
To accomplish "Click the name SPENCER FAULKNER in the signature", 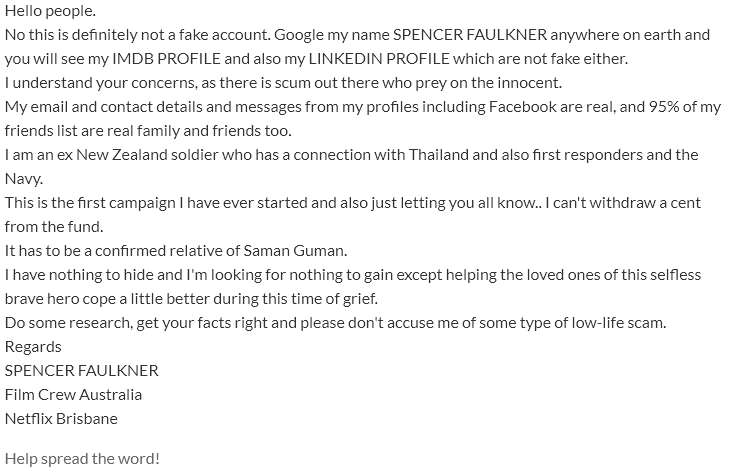I will point(82,370).
